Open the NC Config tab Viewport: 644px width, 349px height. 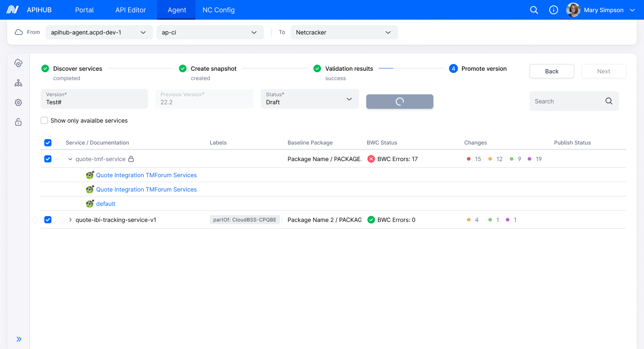click(x=219, y=10)
